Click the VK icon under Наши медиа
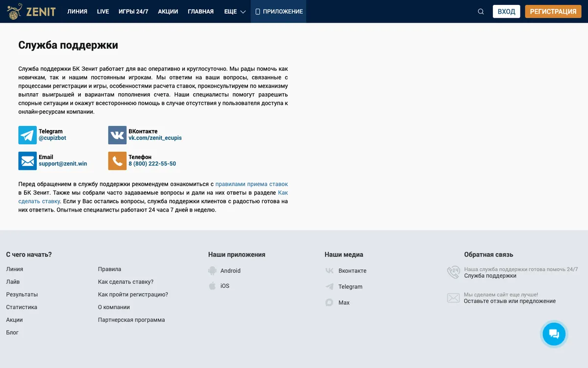The height and width of the screenshot is (368, 588). (x=329, y=271)
